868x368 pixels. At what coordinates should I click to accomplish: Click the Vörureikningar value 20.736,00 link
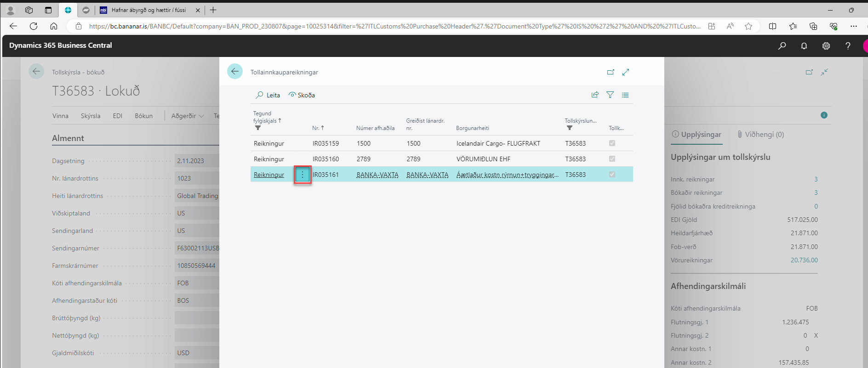804,260
